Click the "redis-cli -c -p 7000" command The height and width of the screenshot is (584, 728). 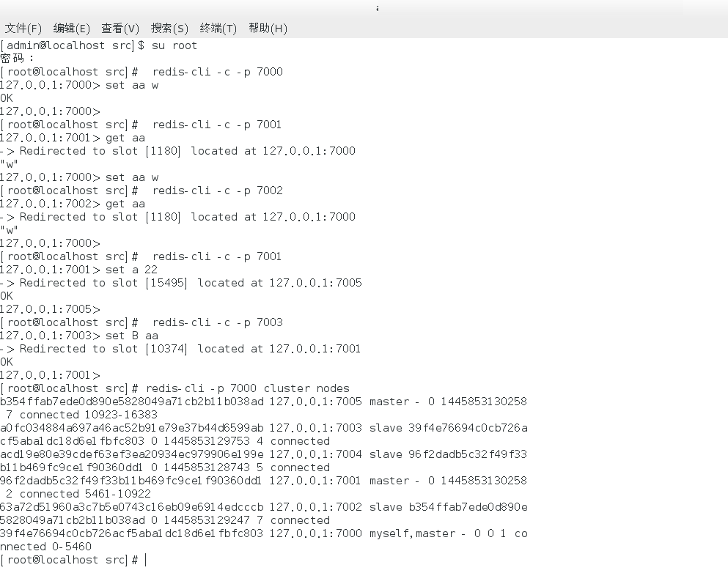click(217, 72)
